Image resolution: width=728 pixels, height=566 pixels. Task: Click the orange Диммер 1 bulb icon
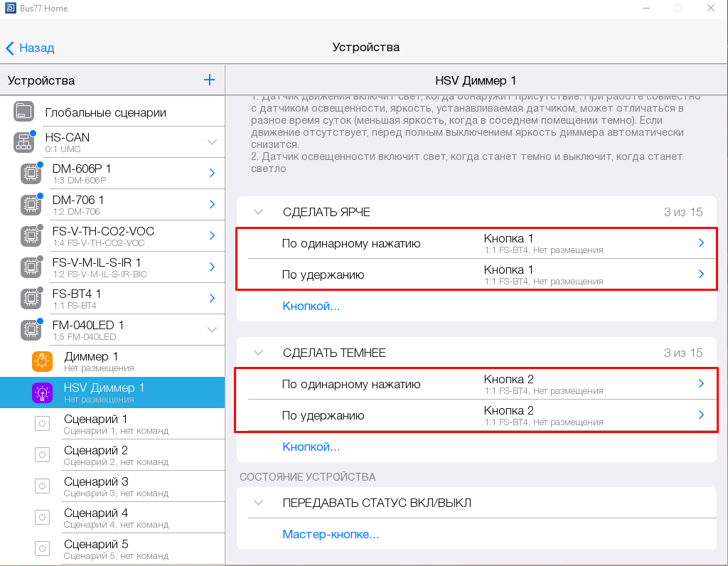click(43, 361)
